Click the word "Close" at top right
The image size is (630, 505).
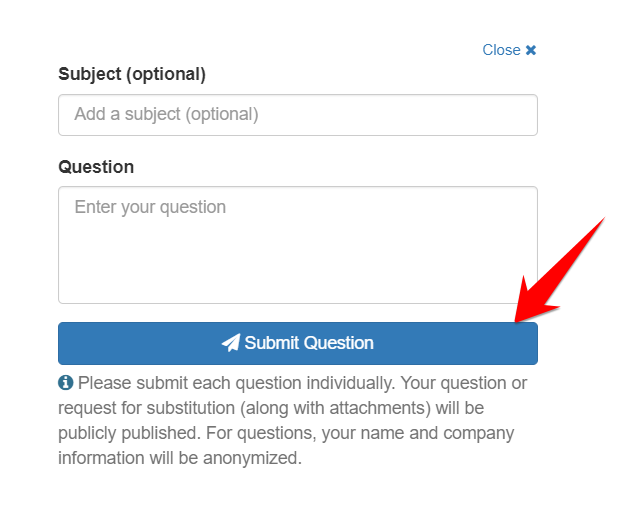click(501, 50)
